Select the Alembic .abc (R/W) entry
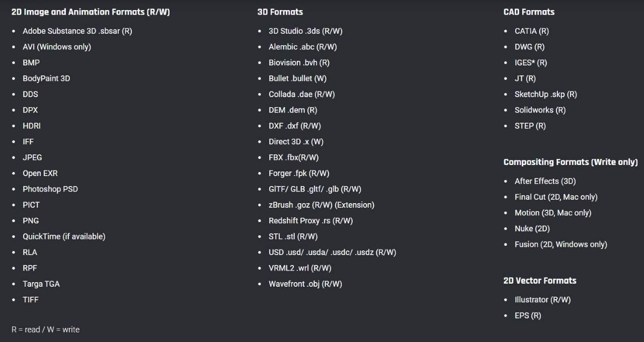The width and height of the screenshot is (644, 342). click(303, 47)
